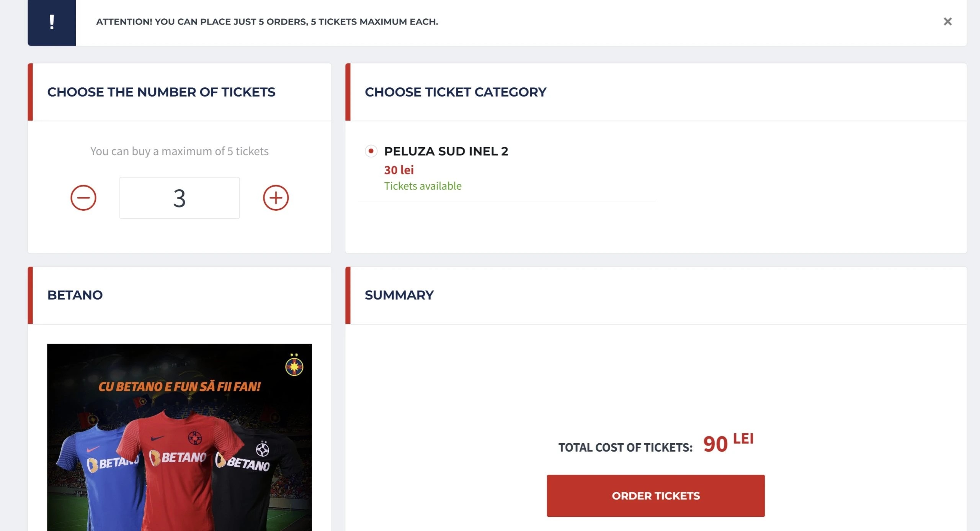The height and width of the screenshot is (531, 980).
Task: Click the FCSB crest in Betano banner
Action: [x=294, y=366]
